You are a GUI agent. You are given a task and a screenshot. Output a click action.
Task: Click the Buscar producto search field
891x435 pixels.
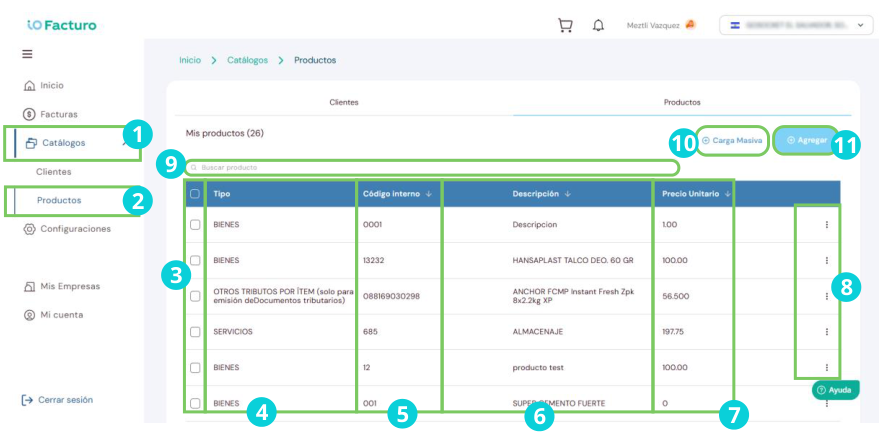coord(432,168)
